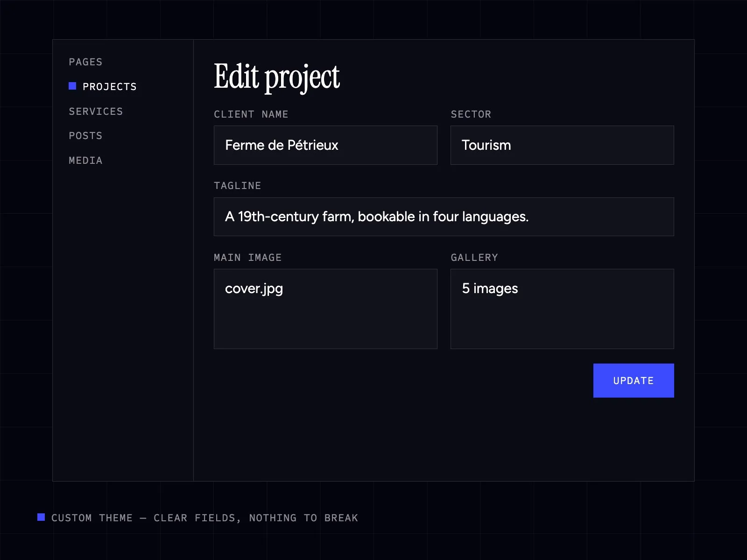Click the Update button
747x560 pixels.
pos(634,381)
